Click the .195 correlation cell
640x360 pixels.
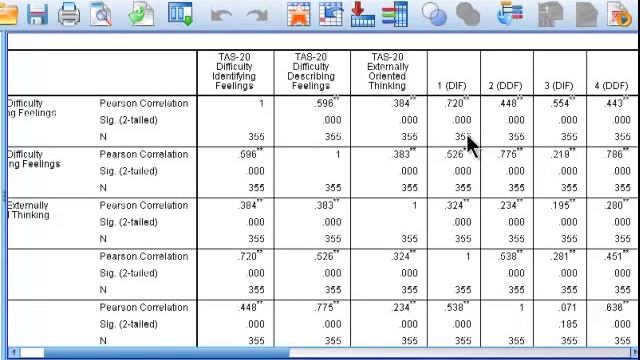(563, 205)
